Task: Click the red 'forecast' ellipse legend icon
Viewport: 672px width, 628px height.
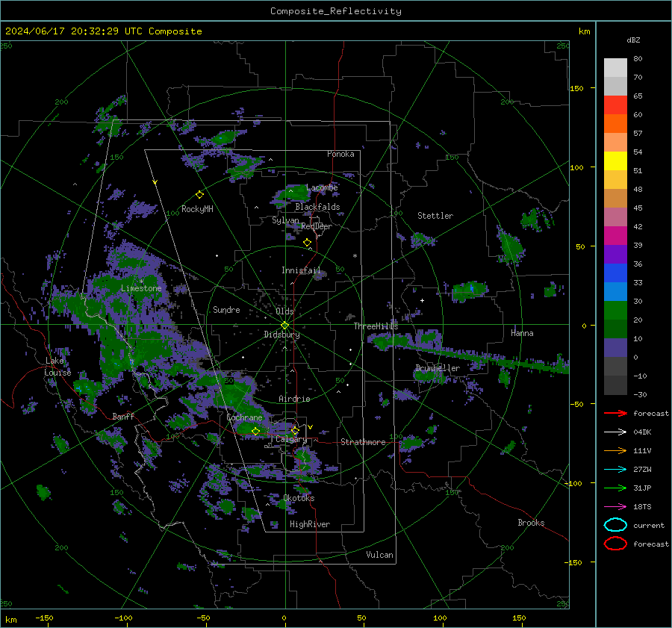Action: click(615, 544)
